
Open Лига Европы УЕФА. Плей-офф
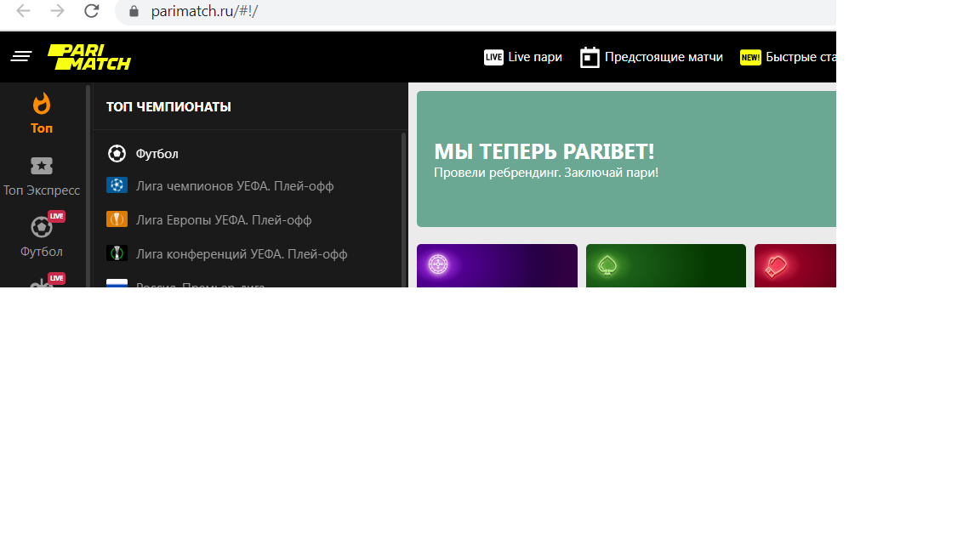224,220
